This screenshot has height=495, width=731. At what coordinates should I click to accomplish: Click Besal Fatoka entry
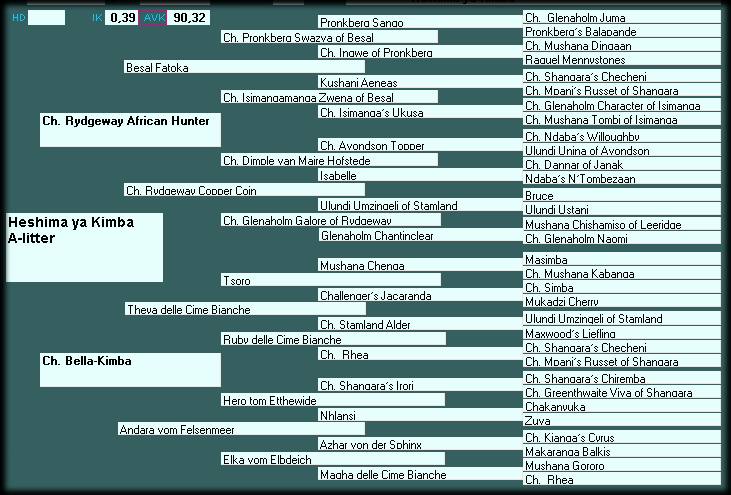click(245, 67)
